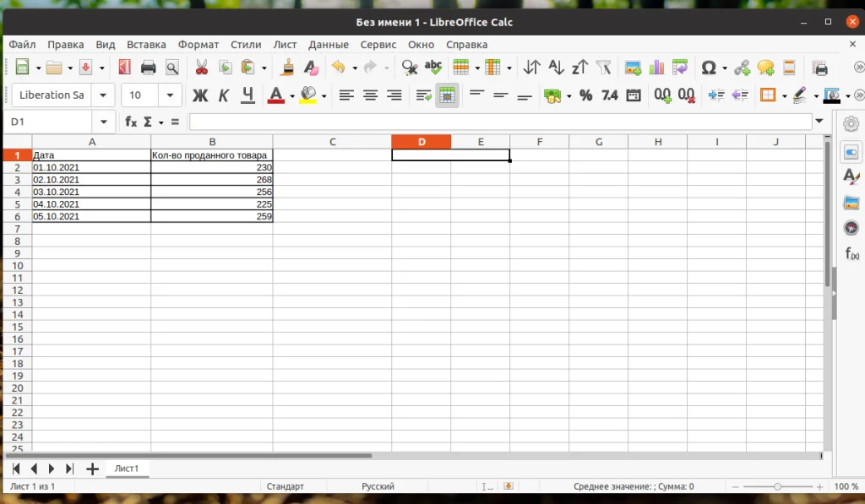Open the Find and Replace tool

[410, 67]
